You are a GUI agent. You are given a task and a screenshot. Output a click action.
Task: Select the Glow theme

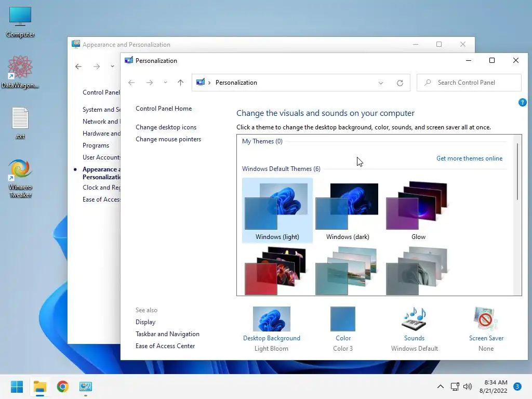[x=418, y=210]
